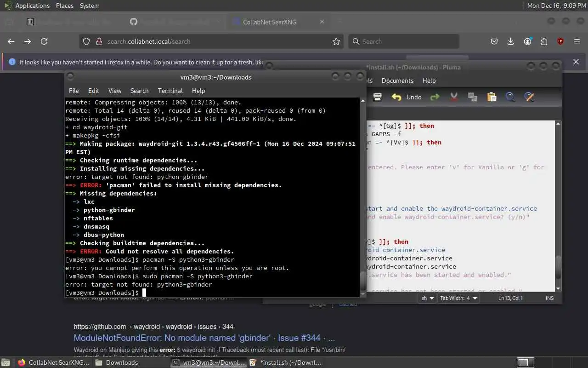Click the terminal window title bar
Image resolution: width=588 pixels, height=368 pixels.
pyautogui.click(x=216, y=77)
